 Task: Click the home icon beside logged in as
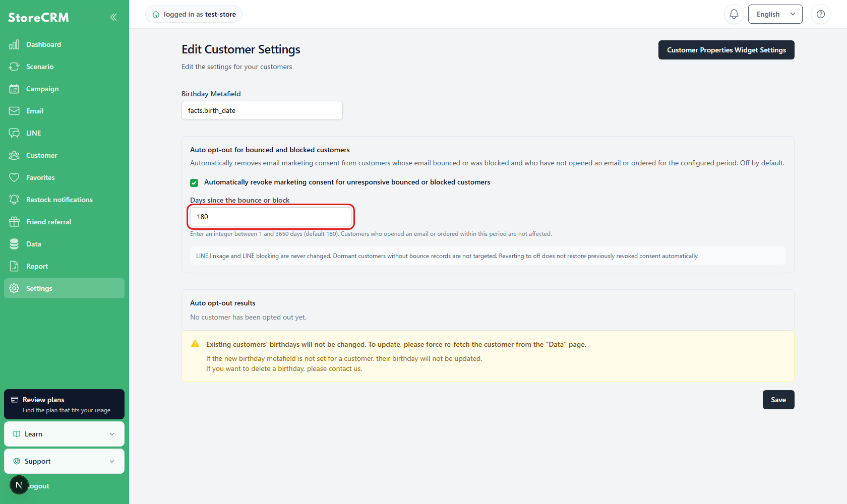coord(156,15)
